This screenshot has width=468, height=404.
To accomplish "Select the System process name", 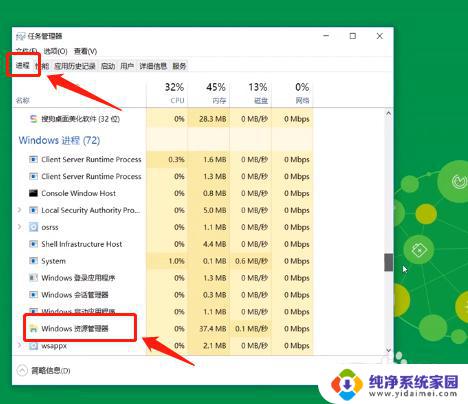I will tap(53, 261).
